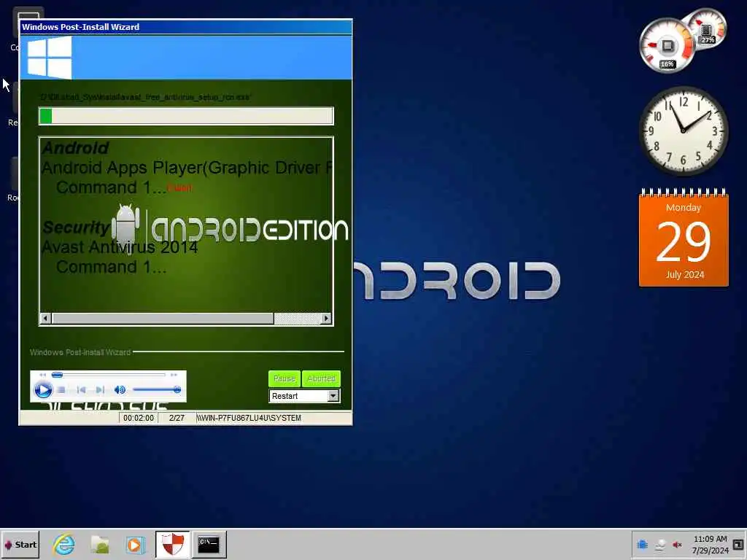This screenshot has width=747, height=560.
Task: Click the Next track button in player
Action: [x=99, y=390]
